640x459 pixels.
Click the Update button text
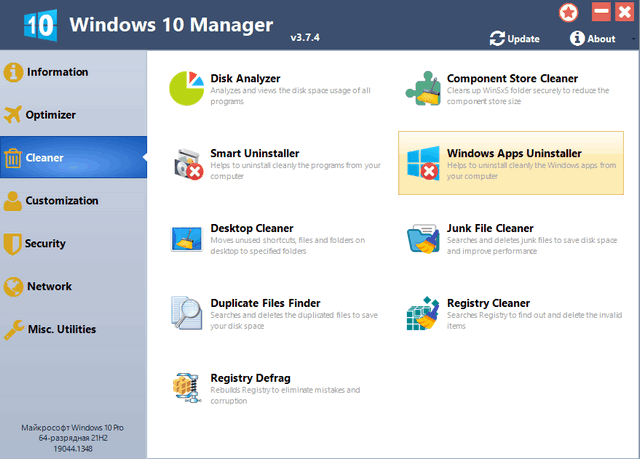pyautogui.click(x=523, y=39)
